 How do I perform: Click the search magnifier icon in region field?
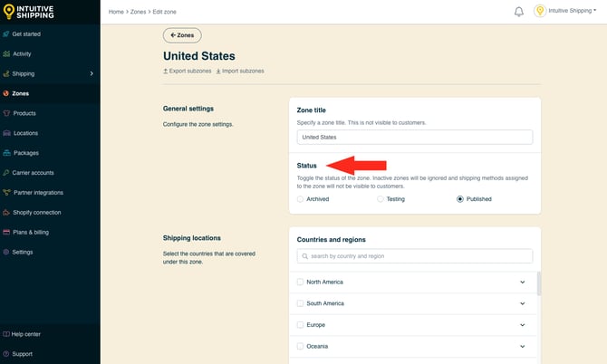click(x=305, y=256)
